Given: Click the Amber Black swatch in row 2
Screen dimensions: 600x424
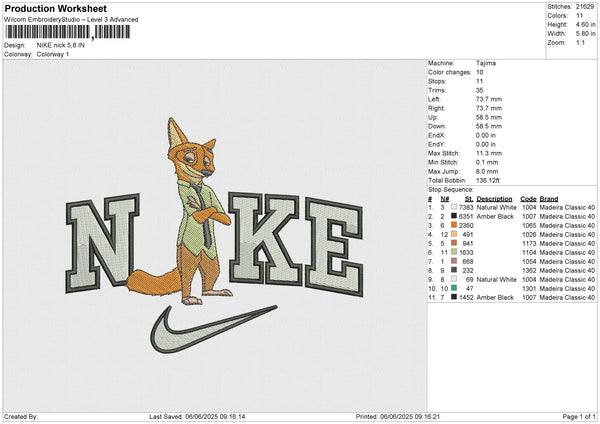Looking at the screenshot, I should [454, 216].
